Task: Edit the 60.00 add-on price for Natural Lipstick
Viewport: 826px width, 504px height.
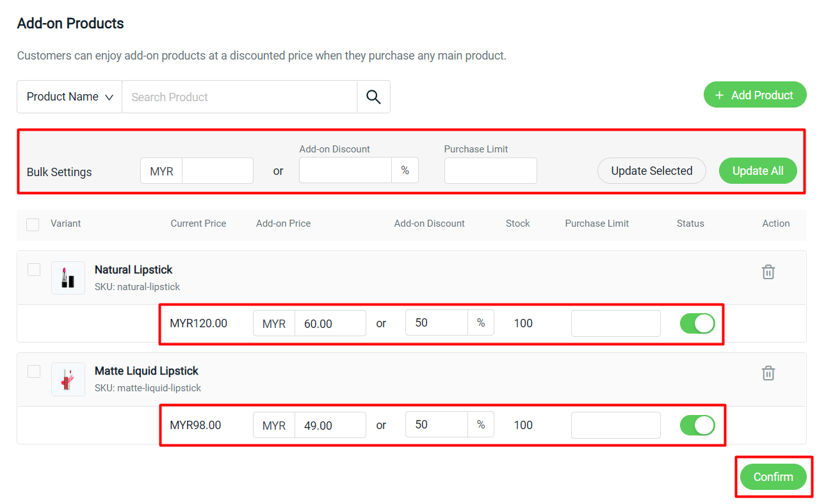Action: 330,323
